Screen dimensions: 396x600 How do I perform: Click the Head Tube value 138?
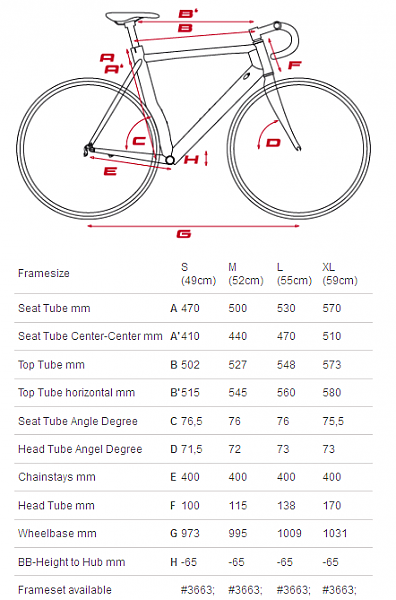point(286,505)
